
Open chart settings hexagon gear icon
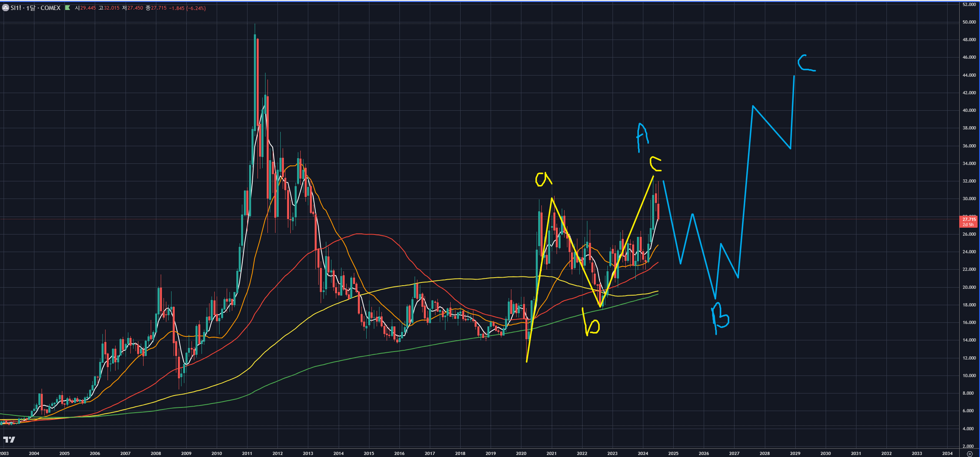tap(970, 454)
